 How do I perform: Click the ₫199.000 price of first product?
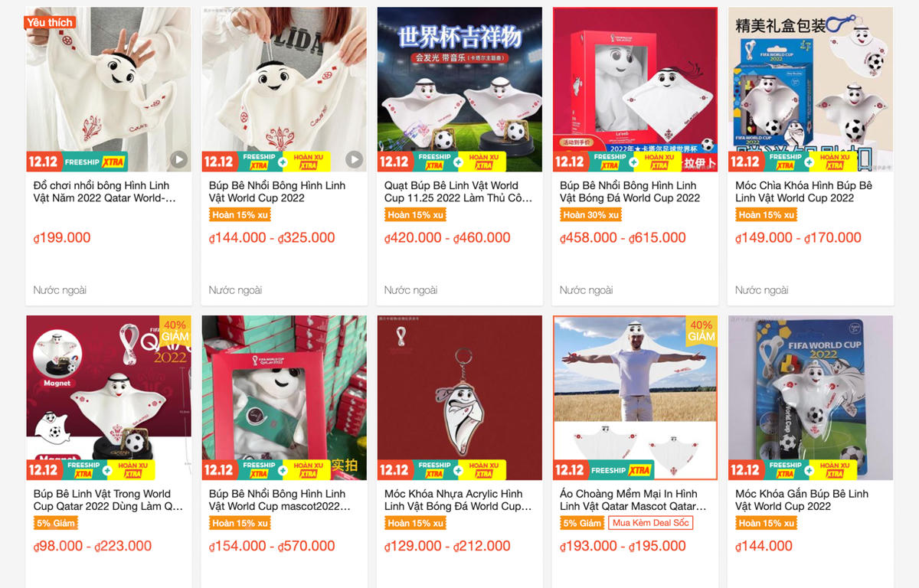pyautogui.click(x=62, y=237)
